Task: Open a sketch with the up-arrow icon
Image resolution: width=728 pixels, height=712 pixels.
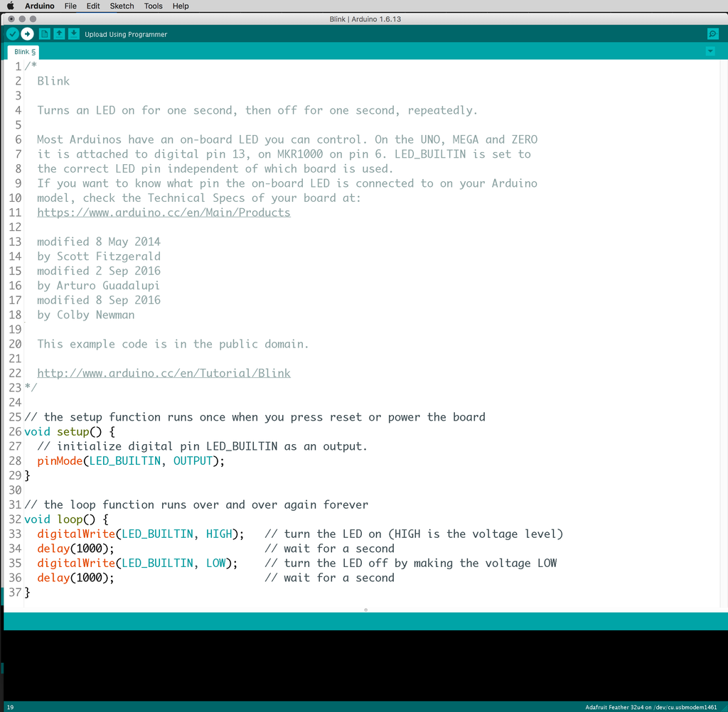Action: coord(59,34)
